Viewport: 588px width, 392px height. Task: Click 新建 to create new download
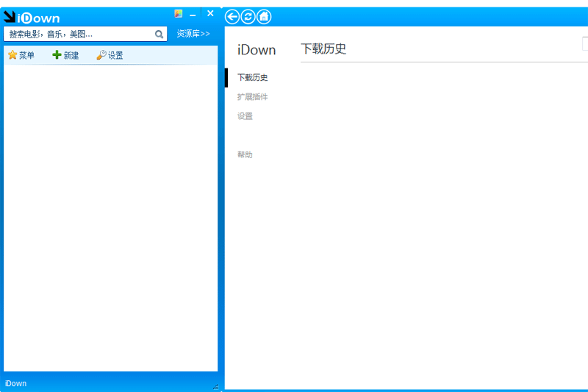point(65,55)
